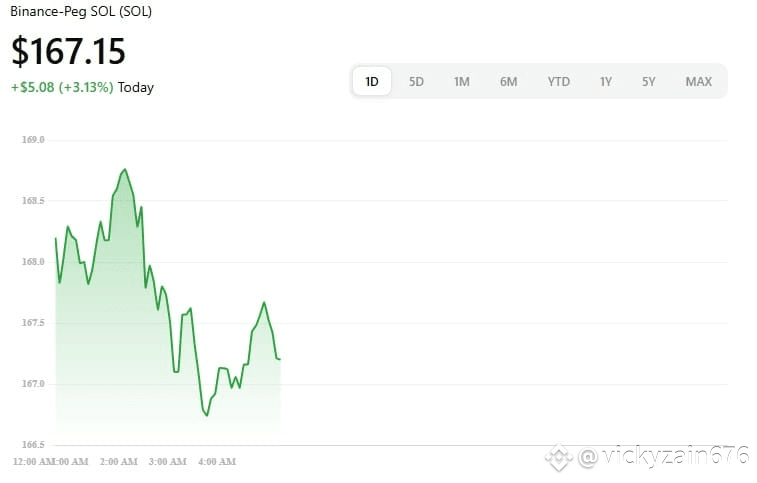View the 1Y price history
Viewport: 757px width, 483px height.
pos(606,82)
